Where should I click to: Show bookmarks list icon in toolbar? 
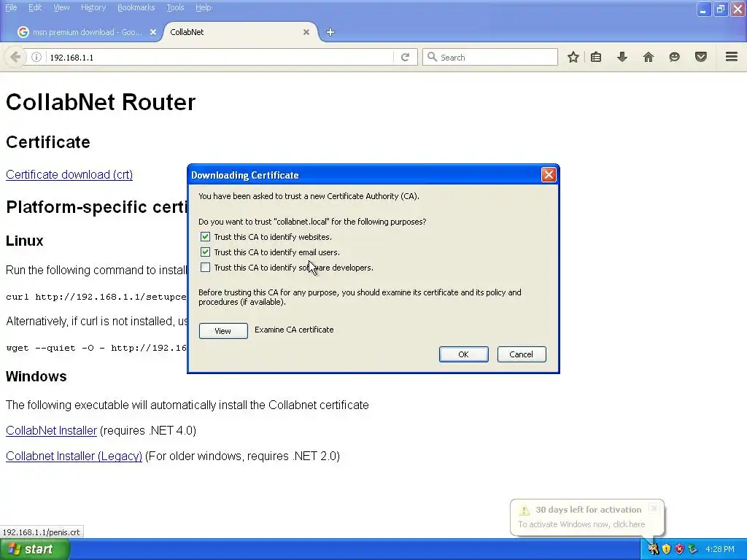click(596, 57)
